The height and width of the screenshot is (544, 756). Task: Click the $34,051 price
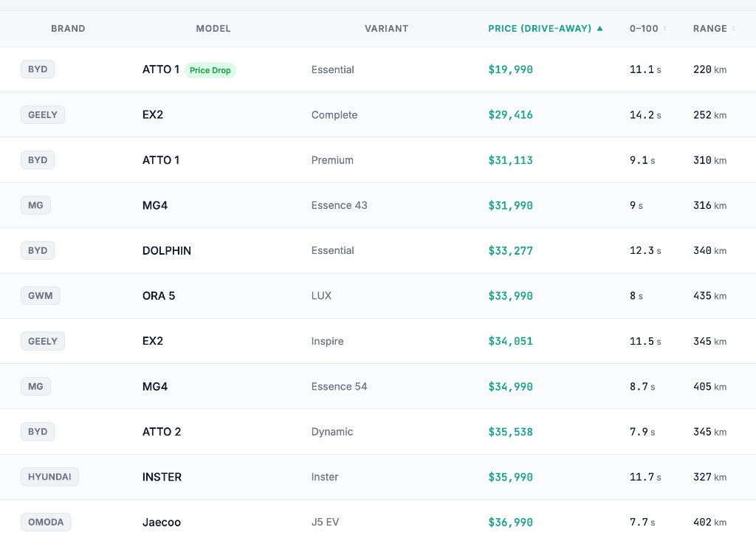pyautogui.click(x=510, y=341)
